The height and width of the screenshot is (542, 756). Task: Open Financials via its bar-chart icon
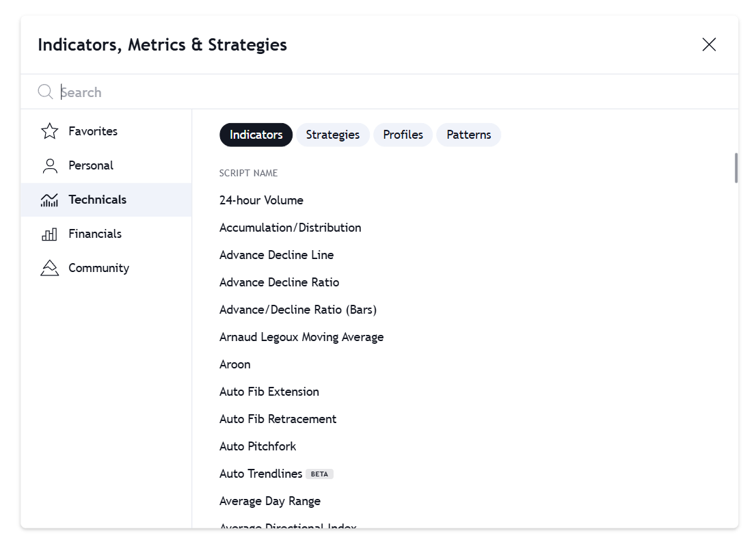point(49,234)
